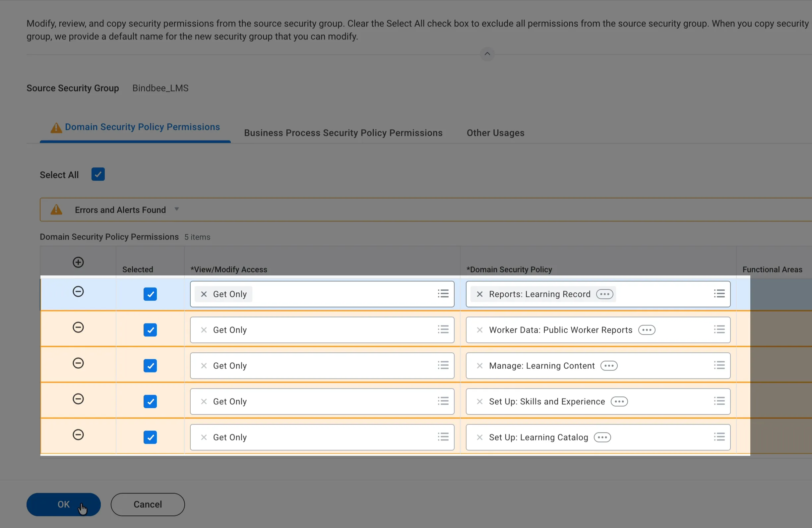The height and width of the screenshot is (528, 812).
Task: Clear the Set Up: Skills and Experience value
Action: click(479, 401)
